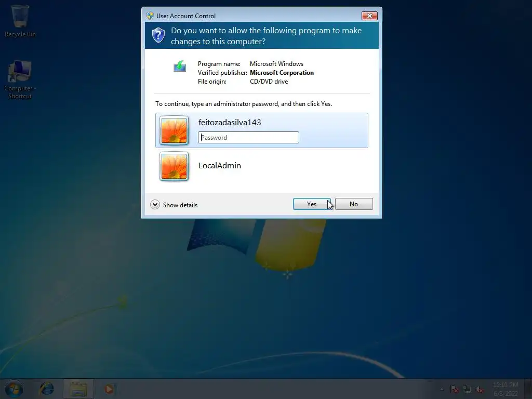This screenshot has width=532, height=399.
Task: Click the Yes button in the UAC dialog
Action: click(312, 204)
